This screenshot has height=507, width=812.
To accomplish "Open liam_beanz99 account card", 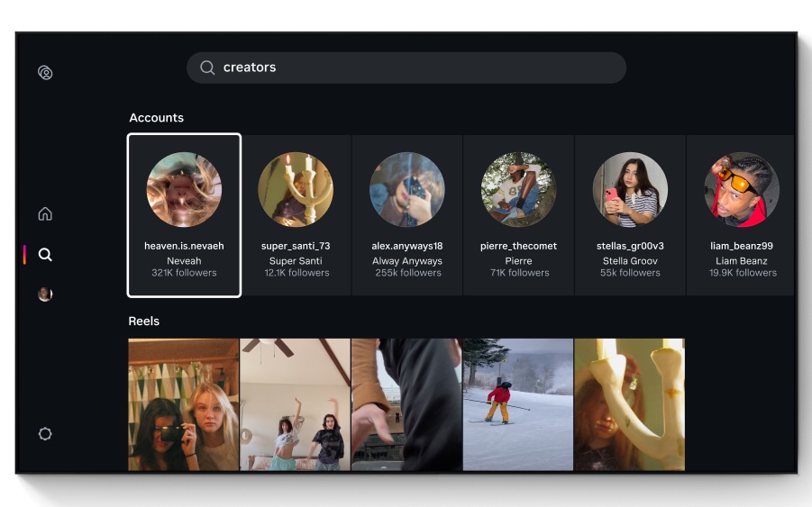I will [741, 215].
